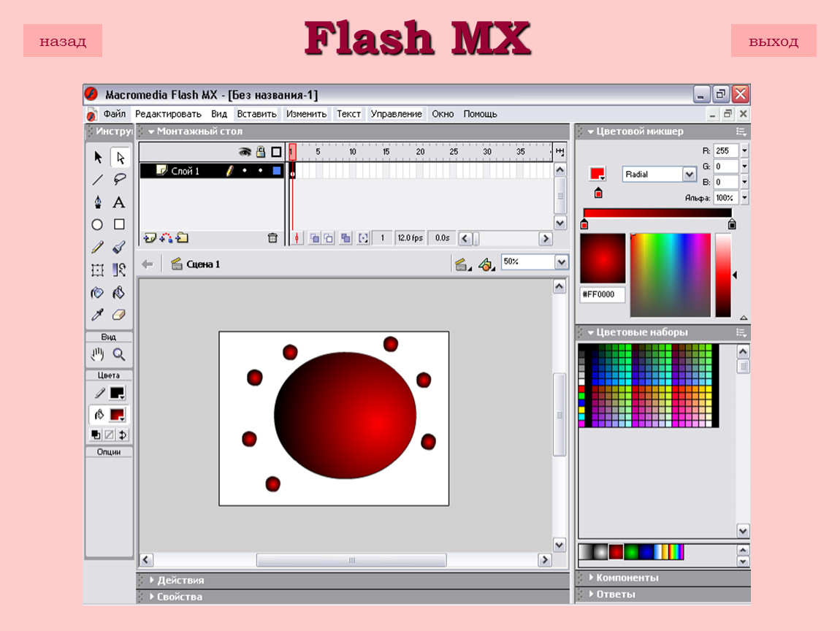Toggle show/hide all layers eye
This screenshot has width=840, height=631.
[245, 152]
